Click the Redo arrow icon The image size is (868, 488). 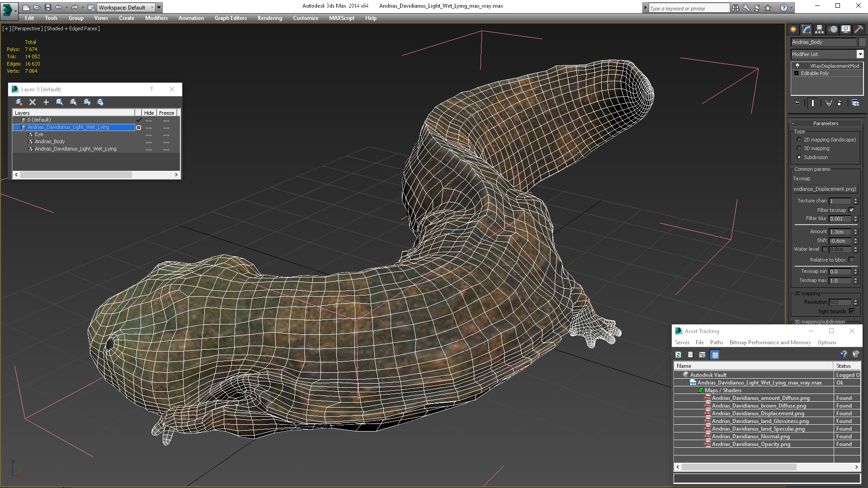pos(74,7)
